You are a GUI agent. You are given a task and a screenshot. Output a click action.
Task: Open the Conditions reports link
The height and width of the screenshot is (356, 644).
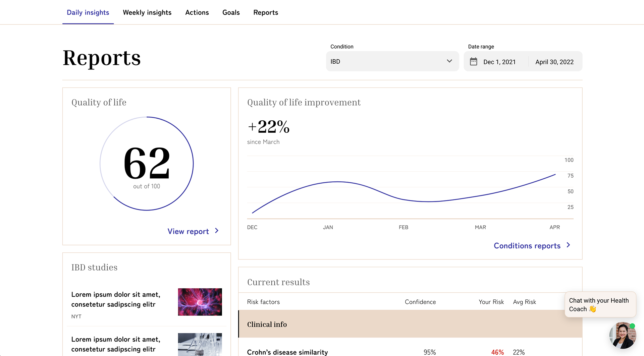coord(527,246)
